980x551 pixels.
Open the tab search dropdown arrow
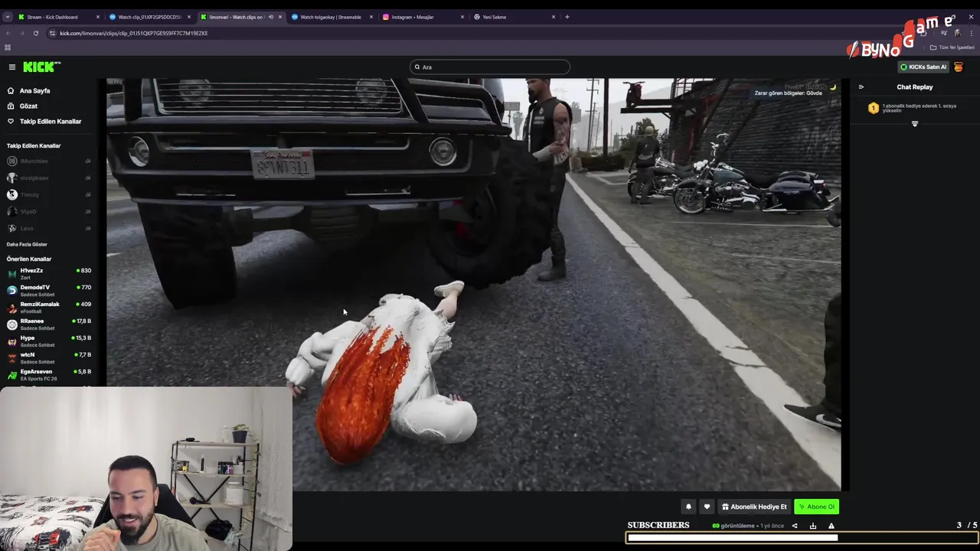pos(7,17)
